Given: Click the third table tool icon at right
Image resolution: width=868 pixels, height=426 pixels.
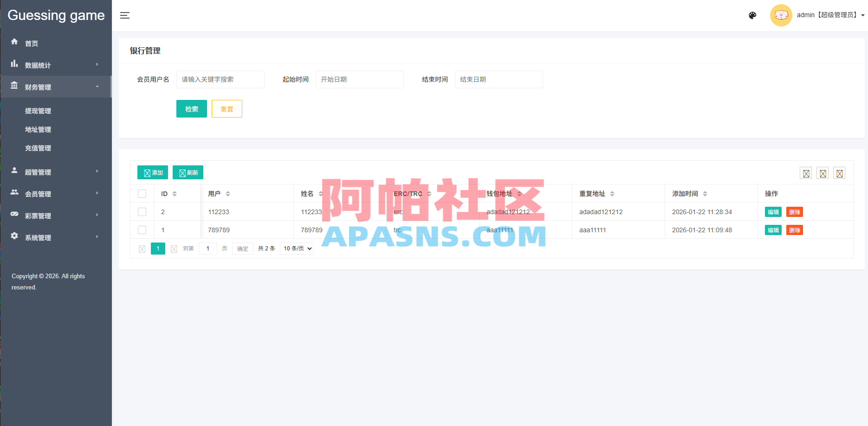Looking at the screenshot, I should [839, 173].
